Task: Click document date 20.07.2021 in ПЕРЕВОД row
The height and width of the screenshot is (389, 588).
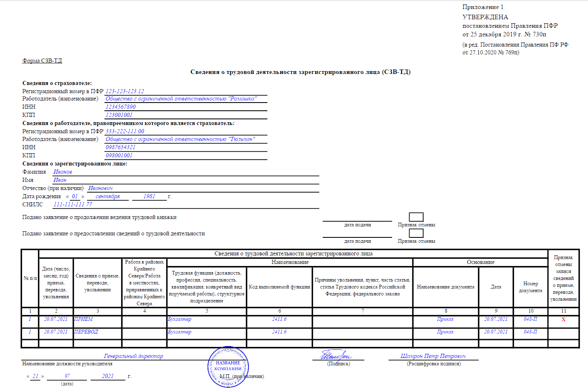Action: click(496, 332)
